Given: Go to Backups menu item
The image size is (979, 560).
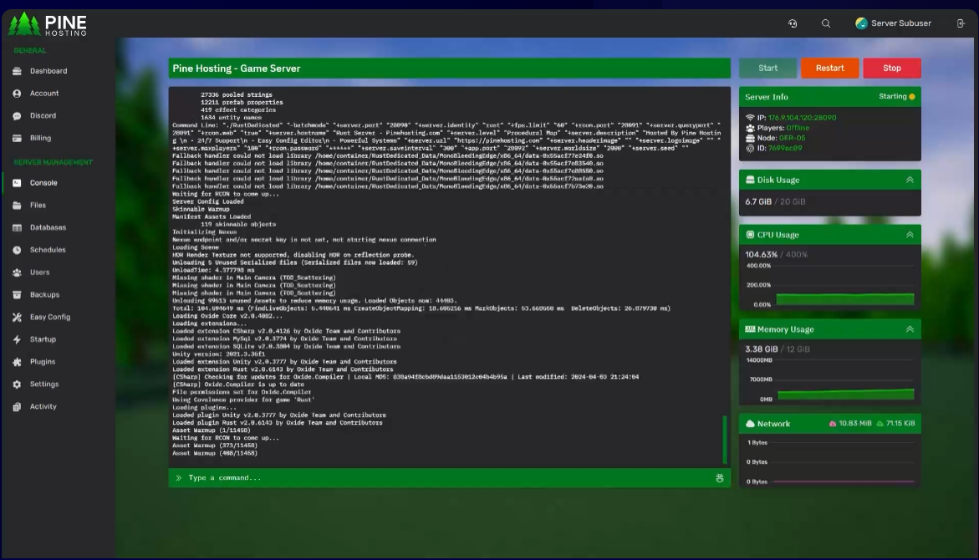Looking at the screenshot, I should coord(44,295).
